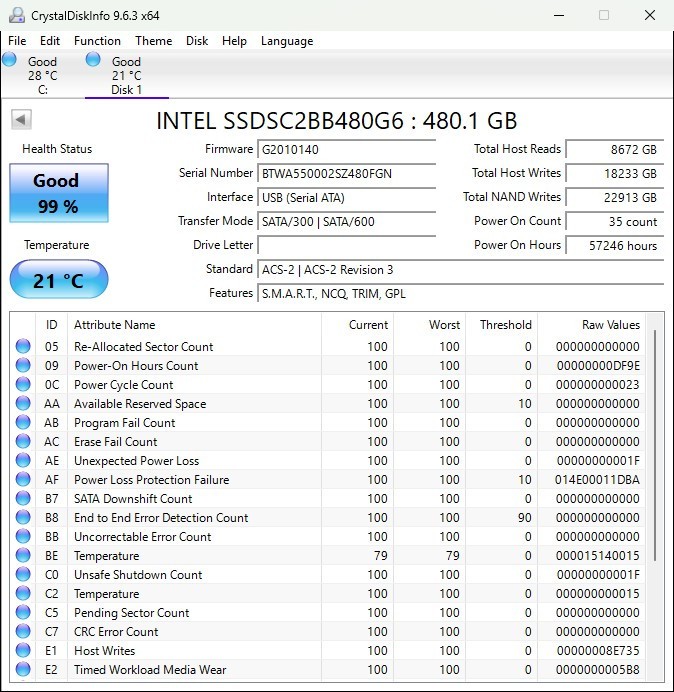Click the Interface field USB (Serial ATA)
The width and height of the screenshot is (674, 692).
346,197
